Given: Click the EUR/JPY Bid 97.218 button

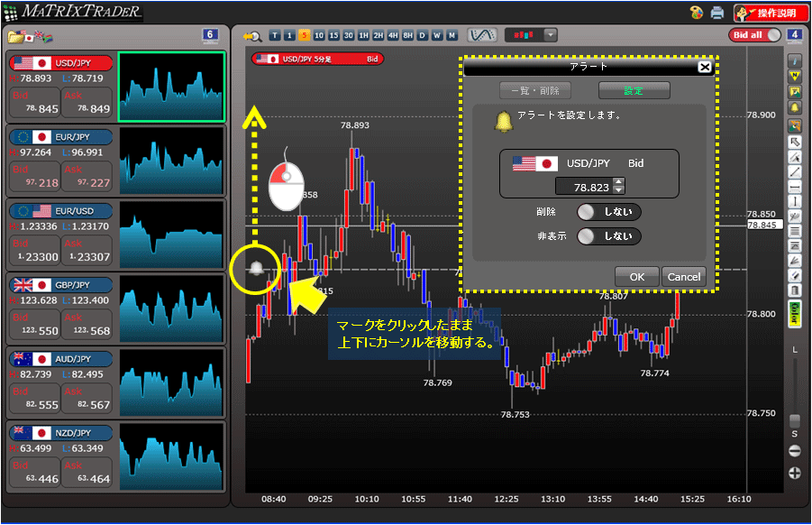Looking at the screenshot, I should [34, 177].
